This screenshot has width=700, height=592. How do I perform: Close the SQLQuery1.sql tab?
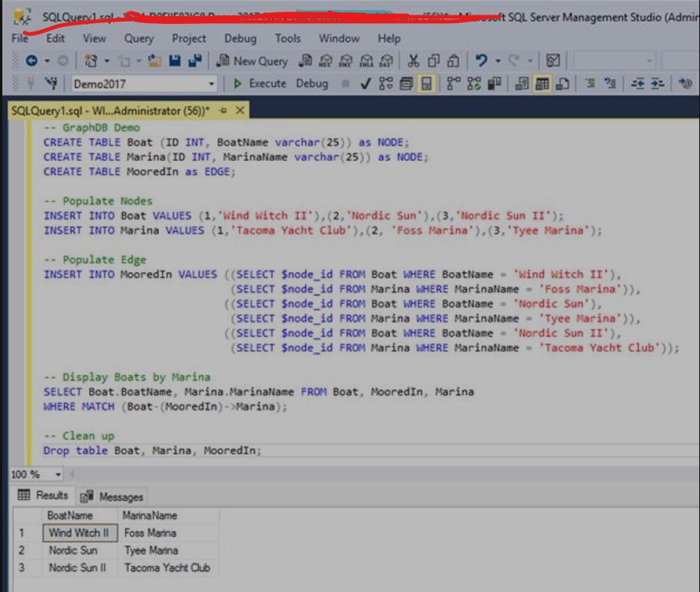pos(239,110)
